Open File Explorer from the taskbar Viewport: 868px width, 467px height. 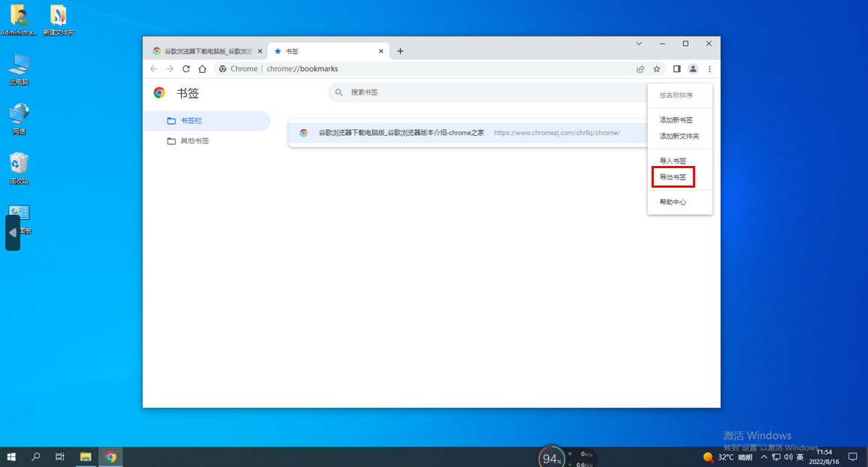click(86, 456)
